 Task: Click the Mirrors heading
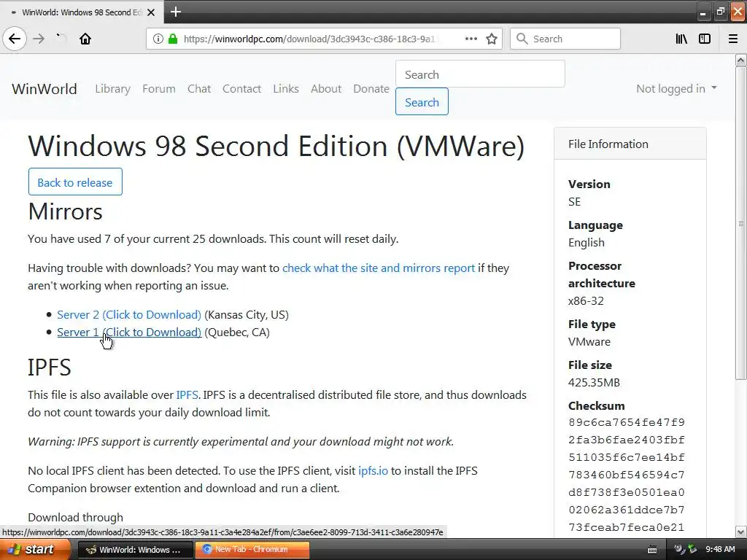(x=65, y=211)
